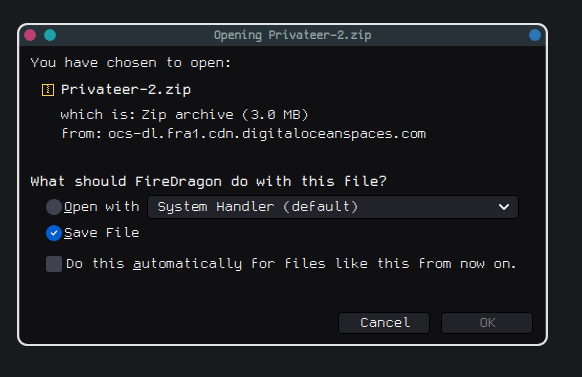The height and width of the screenshot is (377, 582).
Task: Click the pink close window circle
Action: pyautogui.click(x=30, y=35)
